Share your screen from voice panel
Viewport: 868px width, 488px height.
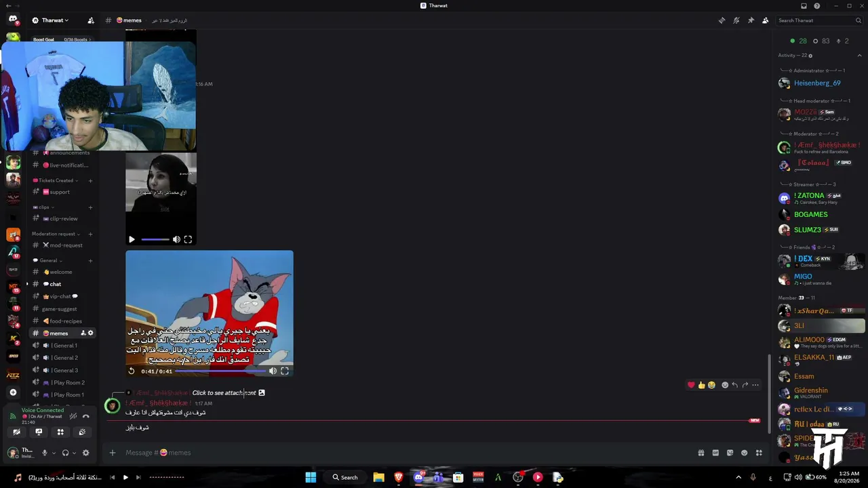[39, 432]
